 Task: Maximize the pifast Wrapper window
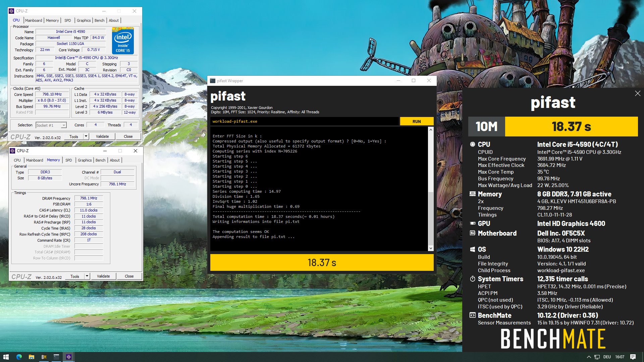[x=414, y=81]
